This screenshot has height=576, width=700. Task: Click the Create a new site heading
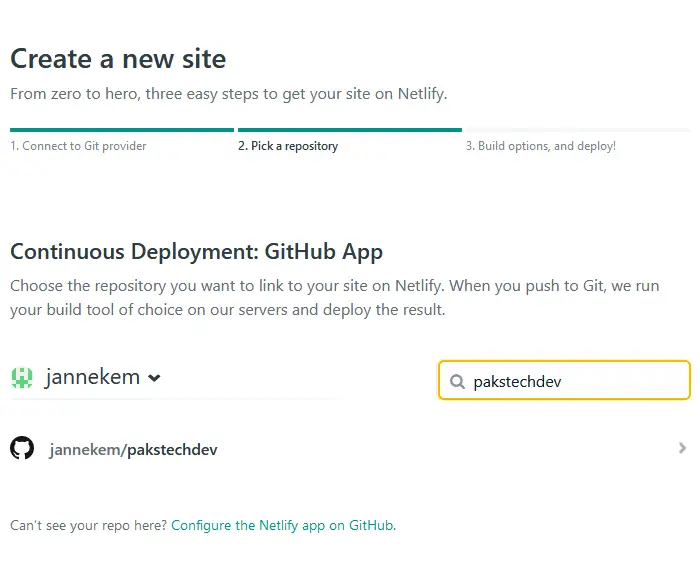click(x=118, y=59)
